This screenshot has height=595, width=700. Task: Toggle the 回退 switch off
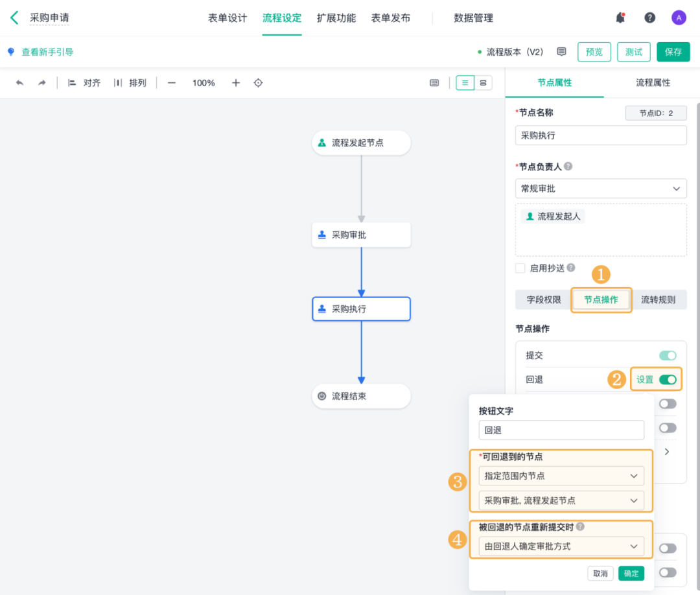[x=668, y=379]
